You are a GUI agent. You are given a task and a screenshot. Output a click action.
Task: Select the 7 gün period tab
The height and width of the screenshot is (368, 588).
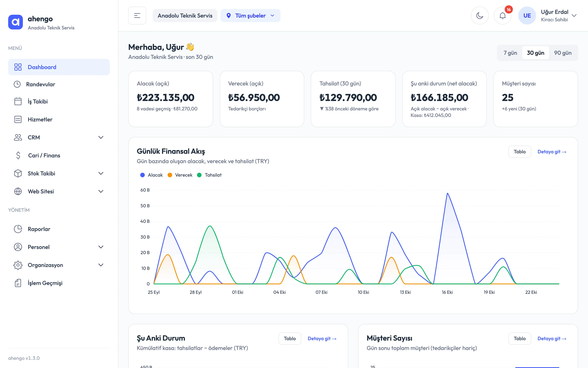(x=510, y=53)
